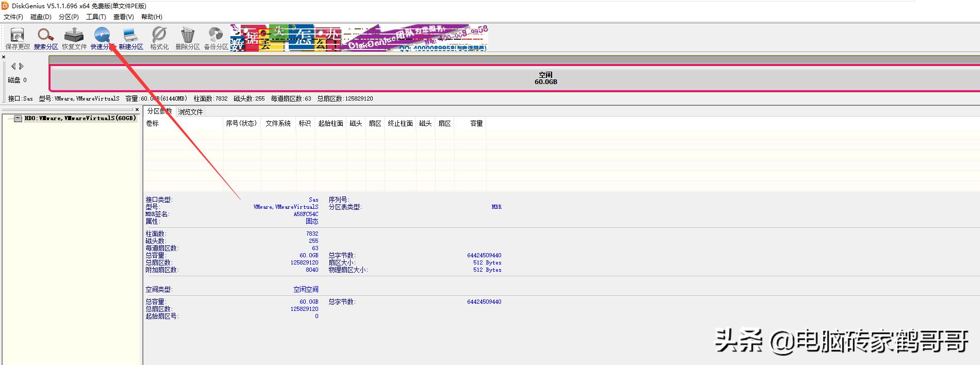Select the 分区参数 tab
This screenshot has height=365, width=980.
coord(159,111)
